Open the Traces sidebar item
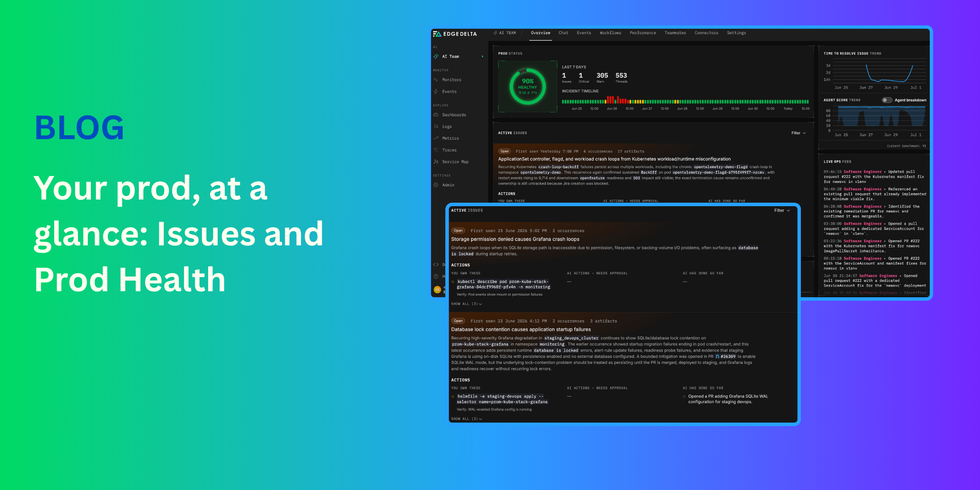Image resolution: width=980 pixels, height=490 pixels. point(449,150)
